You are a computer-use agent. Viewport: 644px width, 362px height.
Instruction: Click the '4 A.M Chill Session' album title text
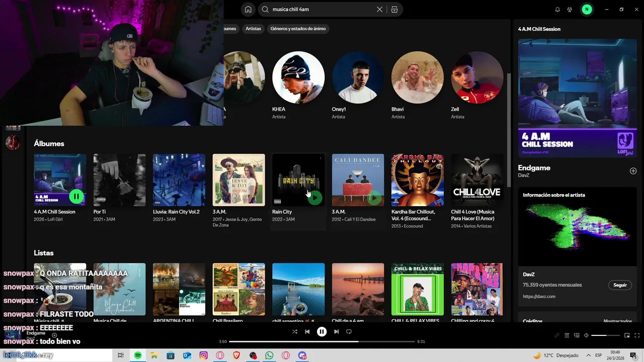tap(54, 212)
